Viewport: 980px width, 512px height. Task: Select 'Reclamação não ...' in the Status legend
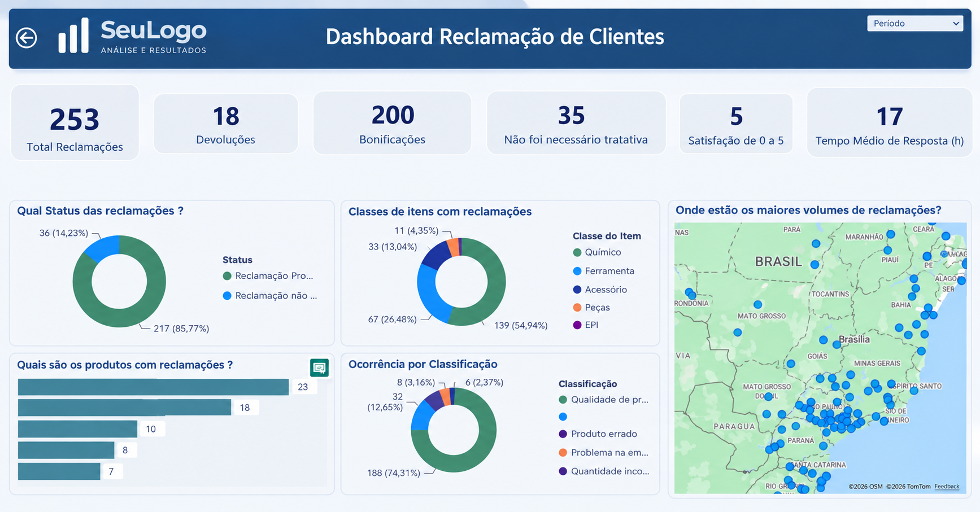point(270,296)
